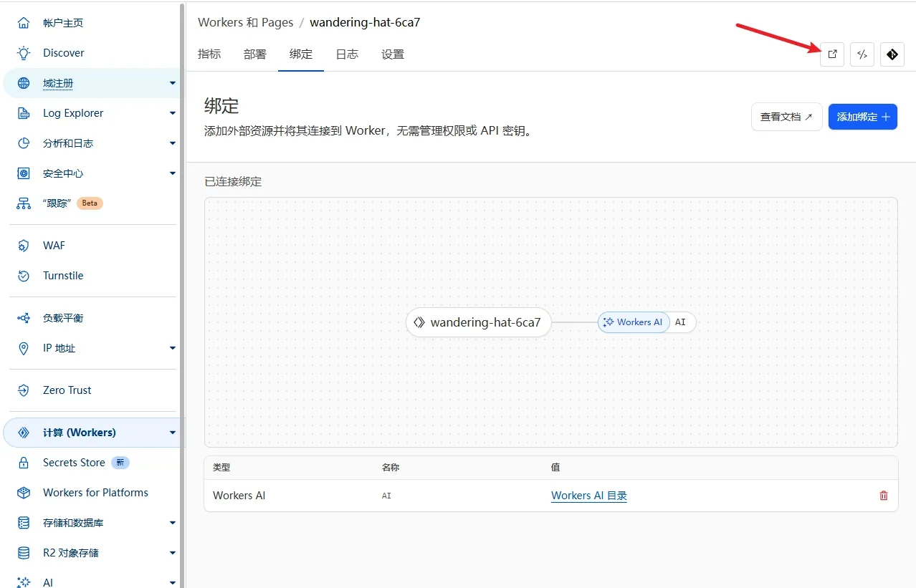Open the worker via the external link icon
The width and height of the screenshot is (916, 588).
pyautogui.click(x=832, y=54)
